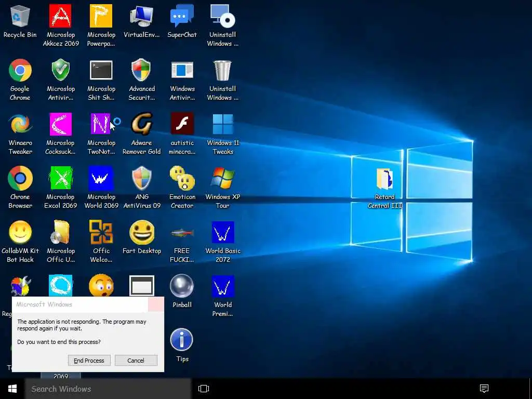The image size is (532, 399).
Task: Start the Windows XP Tour shortcut
Action: 222,178
